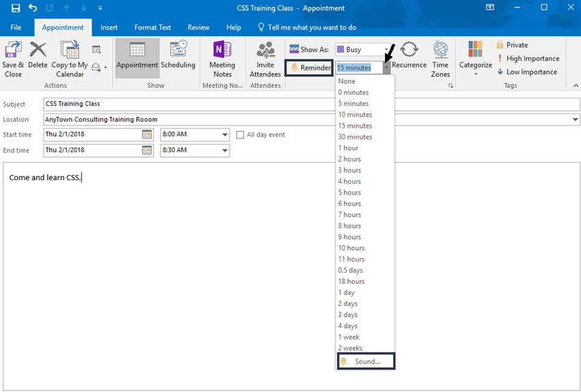Image resolution: width=581 pixels, height=392 pixels.
Task: Collapse the ribbon with the chevron
Action: point(576,85)
